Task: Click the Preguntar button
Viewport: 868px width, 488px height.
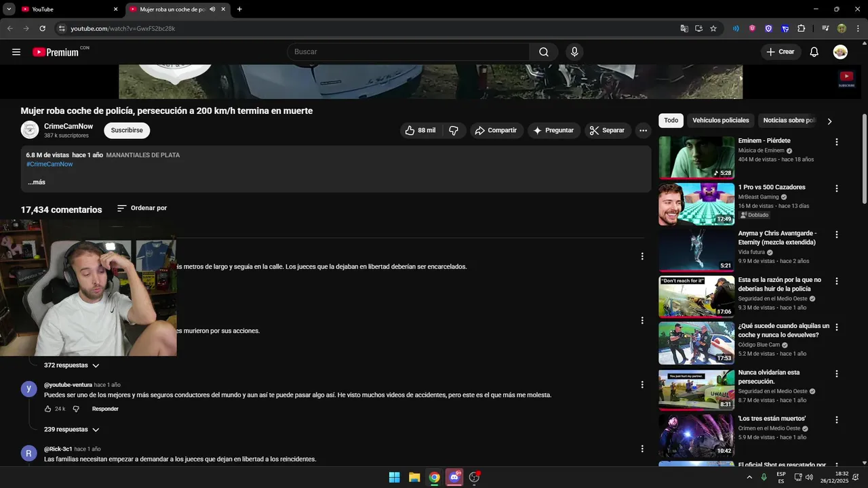Action: 553,130
